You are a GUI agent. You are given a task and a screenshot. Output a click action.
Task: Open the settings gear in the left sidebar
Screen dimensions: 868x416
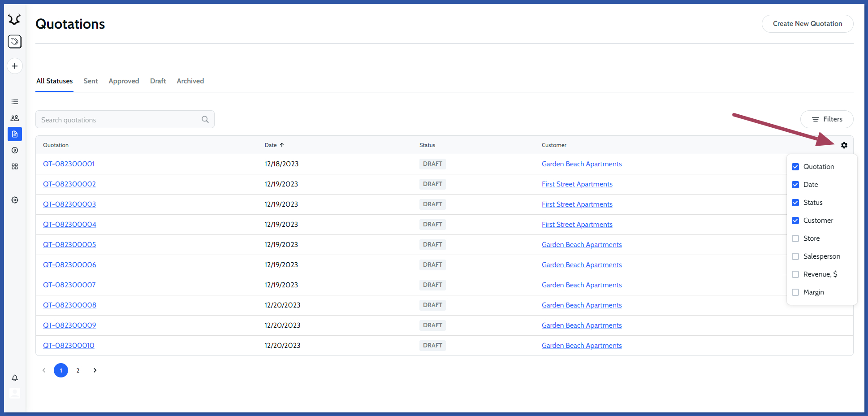pos(15,200)
